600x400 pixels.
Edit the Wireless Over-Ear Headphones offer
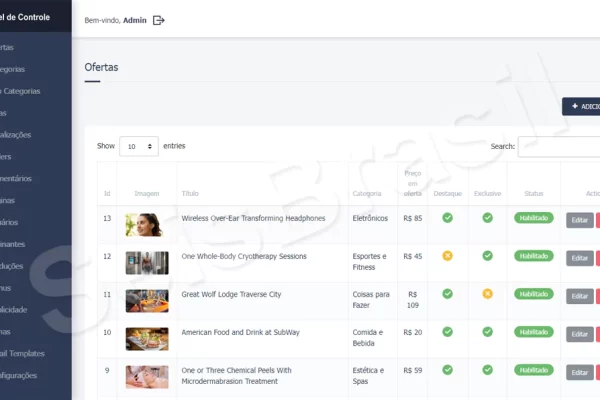click(580, 220)
